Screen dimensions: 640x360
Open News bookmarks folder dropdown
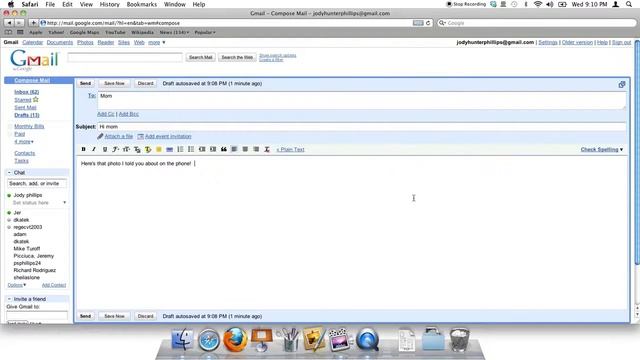point(174,32)
